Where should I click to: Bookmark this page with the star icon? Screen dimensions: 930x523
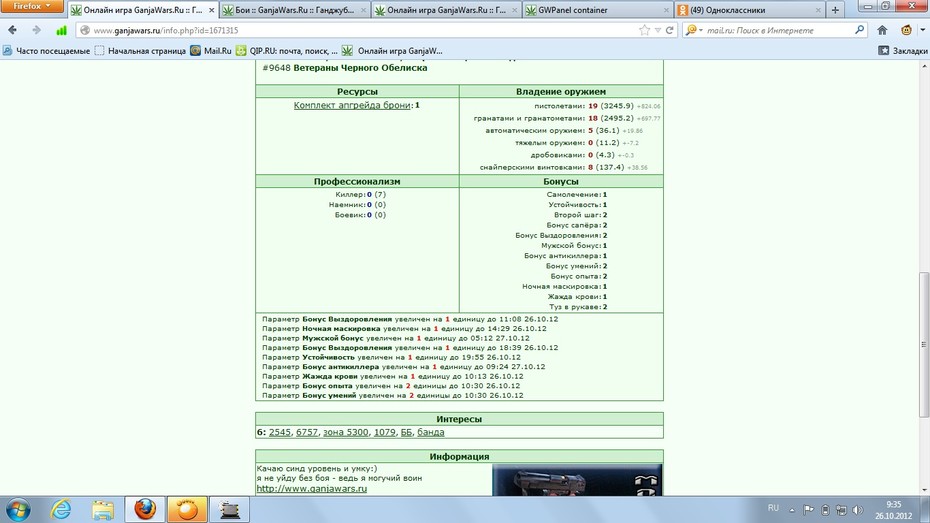[x=644, y=30]
